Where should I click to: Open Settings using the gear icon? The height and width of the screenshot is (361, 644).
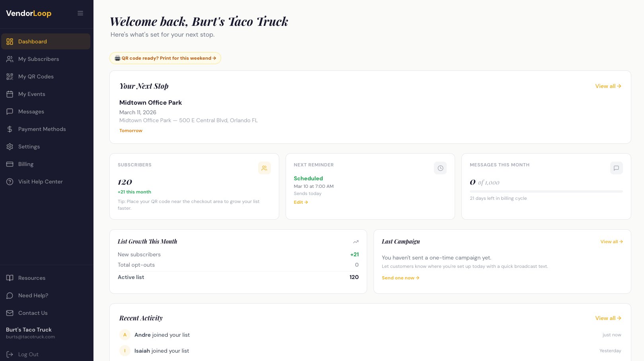pos(10,146)
